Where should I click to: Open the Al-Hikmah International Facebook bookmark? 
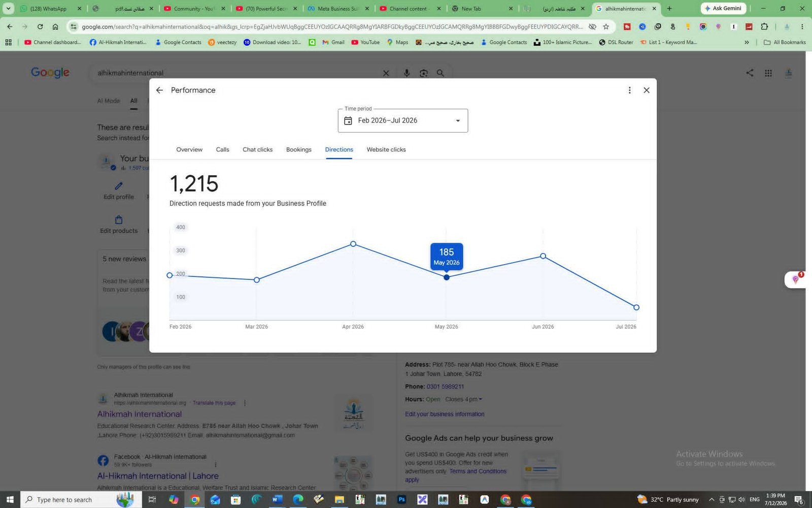pyautogui.click(x=118, y=42)
